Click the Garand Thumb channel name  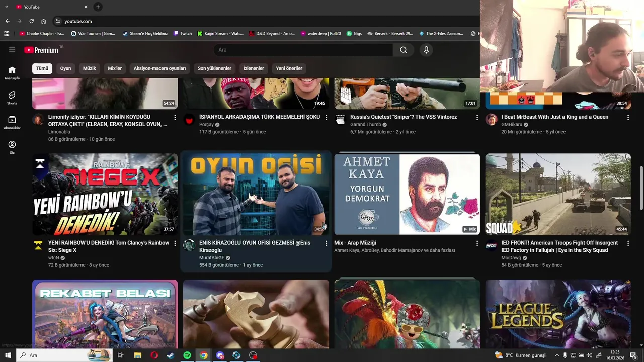click(366, 124)
